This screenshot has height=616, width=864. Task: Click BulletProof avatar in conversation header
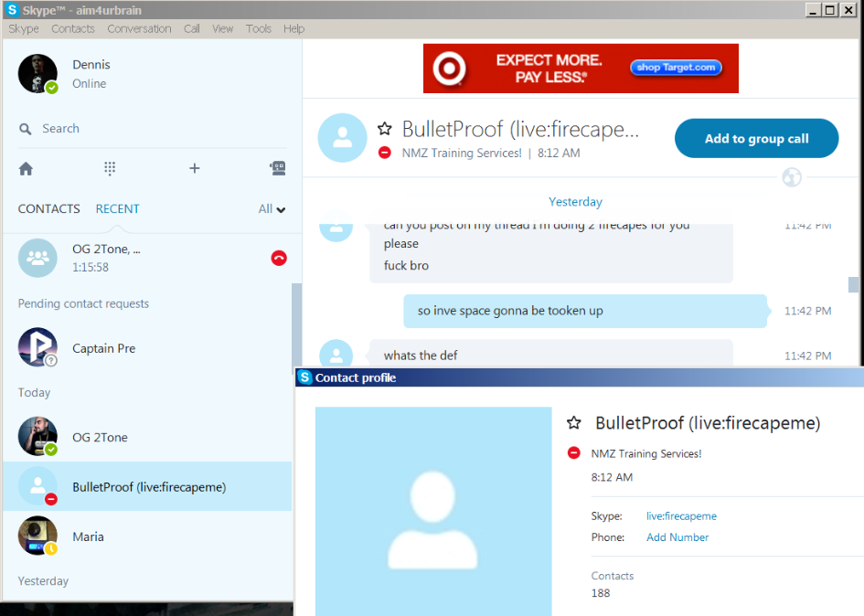point(342,138)
